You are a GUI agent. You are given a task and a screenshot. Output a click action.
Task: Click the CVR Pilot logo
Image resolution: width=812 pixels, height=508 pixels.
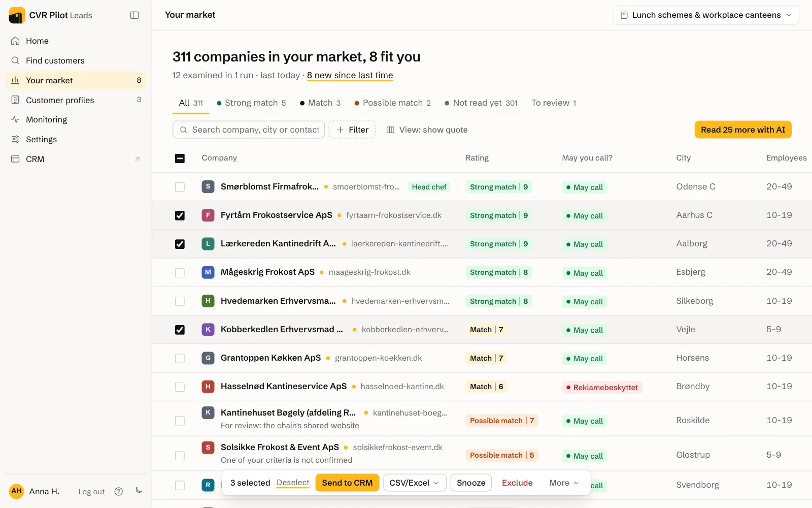[x=17, y=15]
